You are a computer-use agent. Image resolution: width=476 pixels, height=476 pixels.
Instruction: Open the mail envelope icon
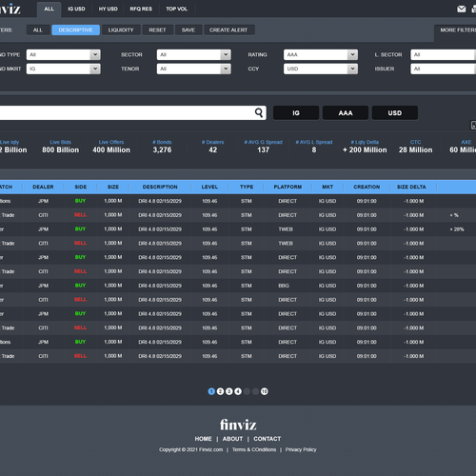(462, 9)
